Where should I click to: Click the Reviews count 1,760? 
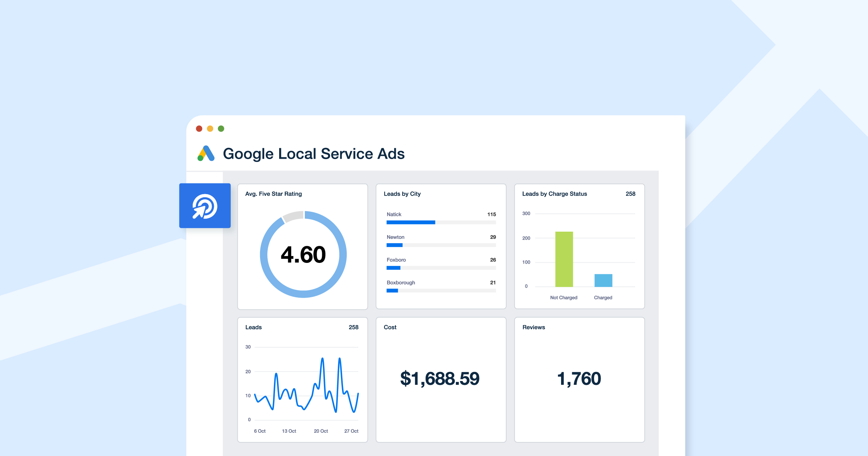[579, 379]
